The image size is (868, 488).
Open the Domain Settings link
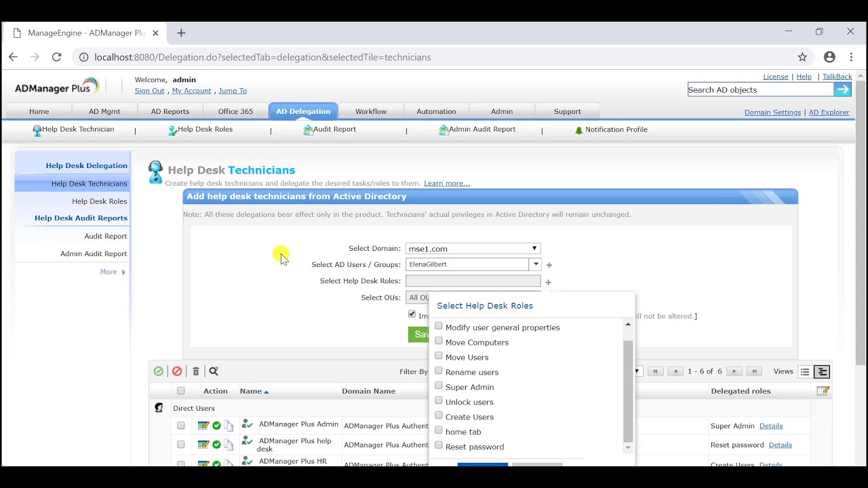coord(772,113)
